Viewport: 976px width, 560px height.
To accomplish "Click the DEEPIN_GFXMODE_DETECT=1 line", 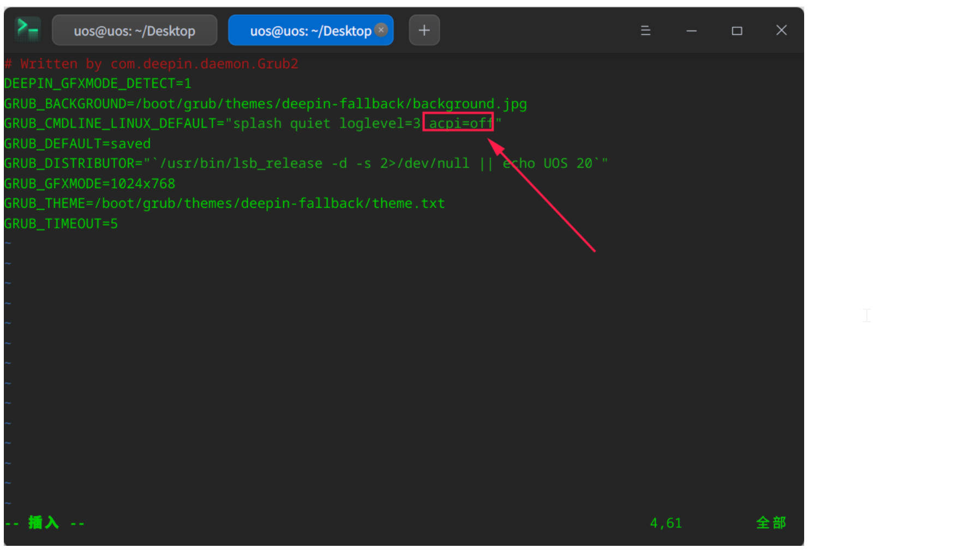I will [x=98, y=83].
